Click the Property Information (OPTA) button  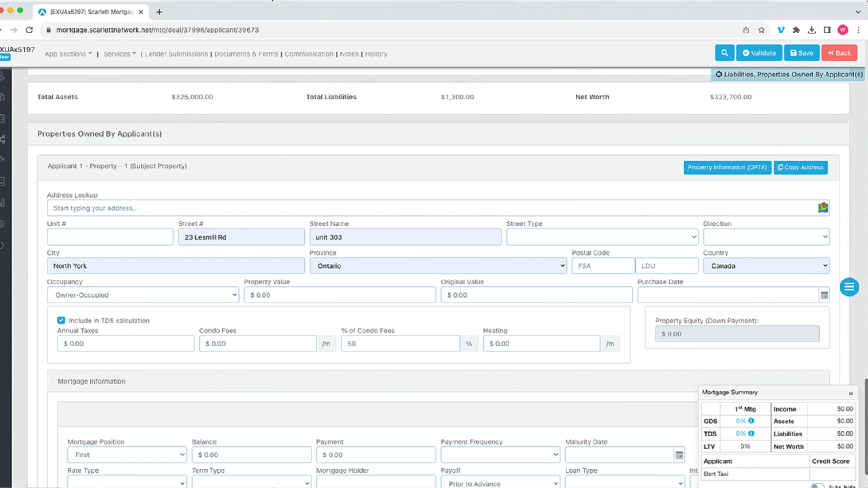pyautogui.click(x=727, y=167)
